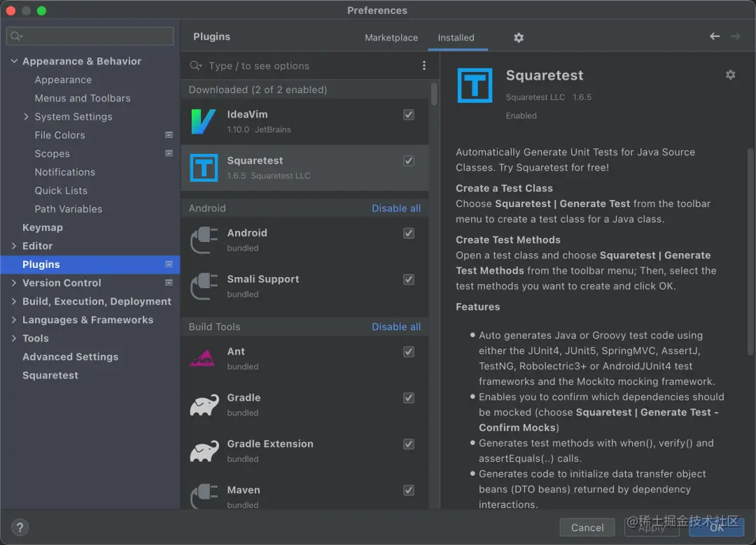Select Plugins in the settings tree
Image resolution: width=756 pixels, height=545 pixels.
tap(90, 264)
